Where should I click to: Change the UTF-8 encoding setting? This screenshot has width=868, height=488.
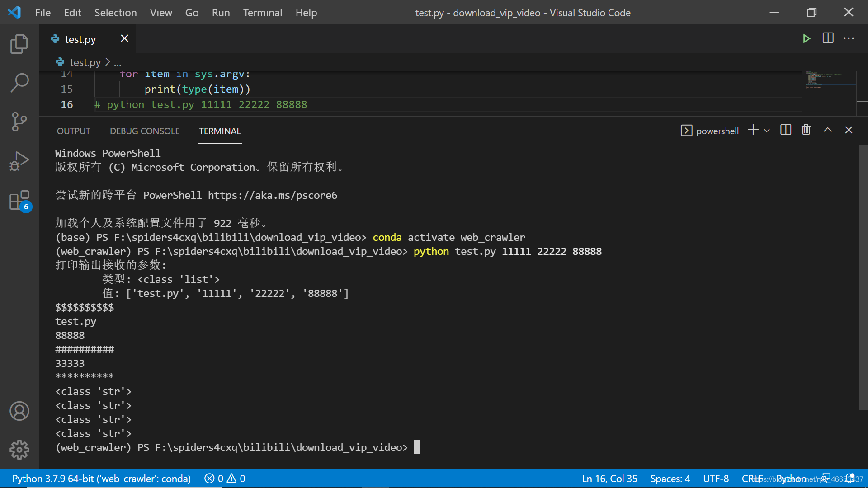pos(716,479)
